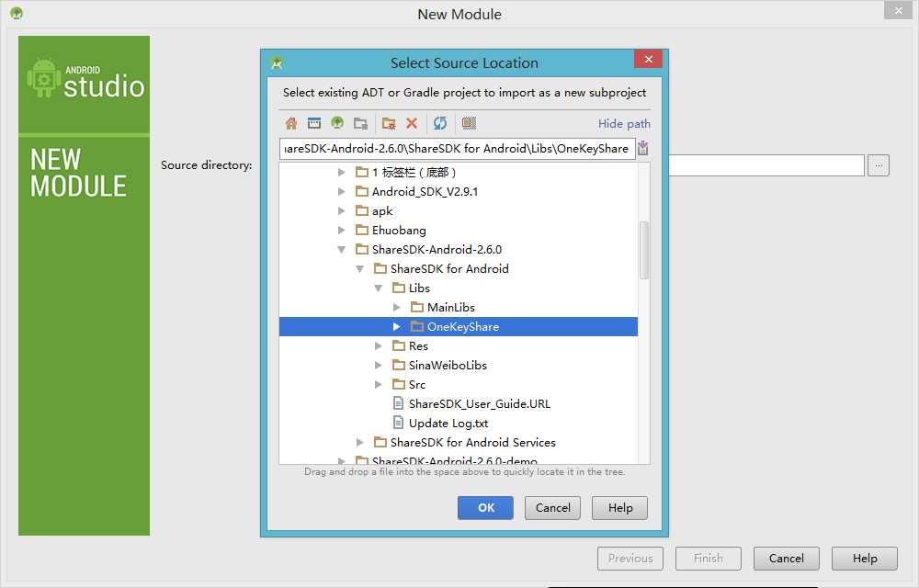Expand ShareSDK for Android Services folder

click(360, 442)
